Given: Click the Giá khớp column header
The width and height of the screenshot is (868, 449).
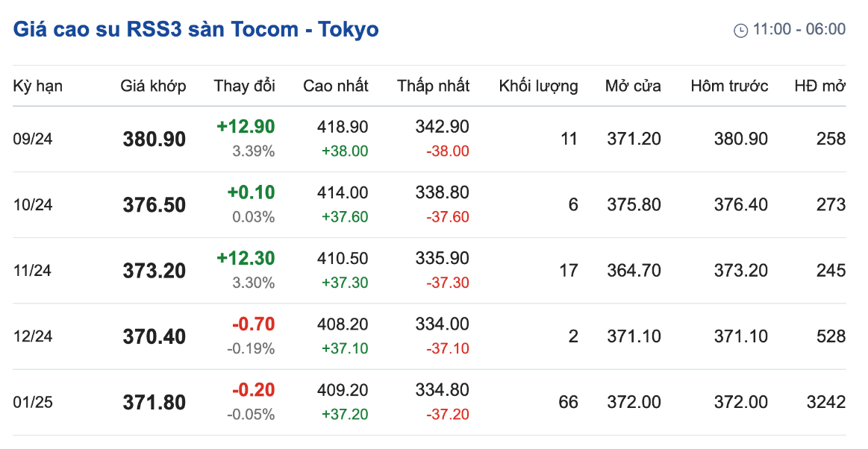Looking at the screenshot, I should (153, 87).
